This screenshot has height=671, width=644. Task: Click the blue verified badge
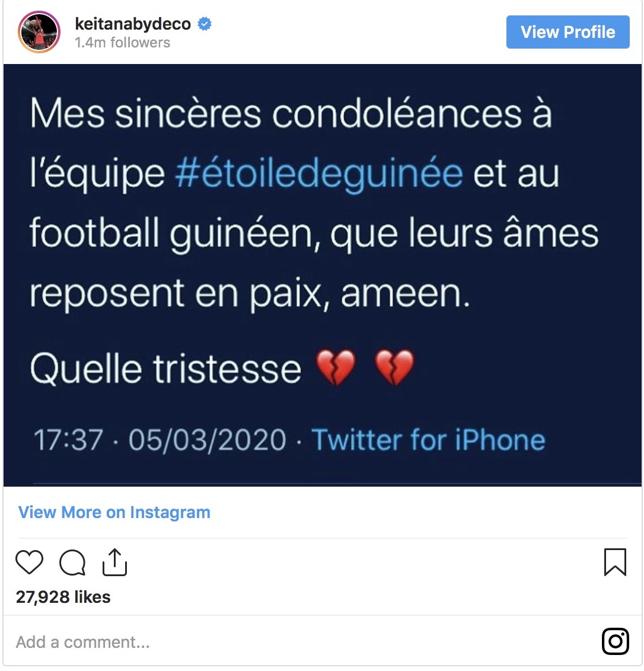[205, 24]
